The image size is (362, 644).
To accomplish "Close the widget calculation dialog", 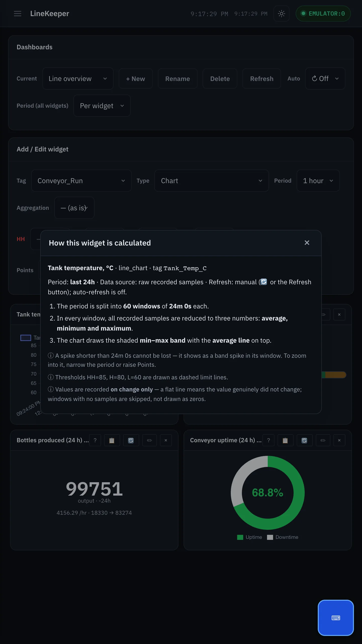I will tap(307, 243).
